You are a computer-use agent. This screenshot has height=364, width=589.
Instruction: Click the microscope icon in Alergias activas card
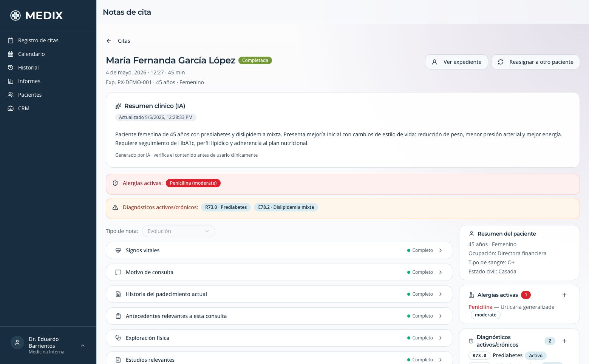tap(472, 295)
